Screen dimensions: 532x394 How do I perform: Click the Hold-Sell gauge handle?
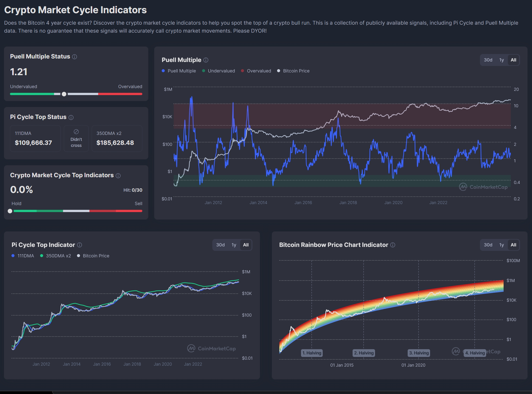coord(10,211)
